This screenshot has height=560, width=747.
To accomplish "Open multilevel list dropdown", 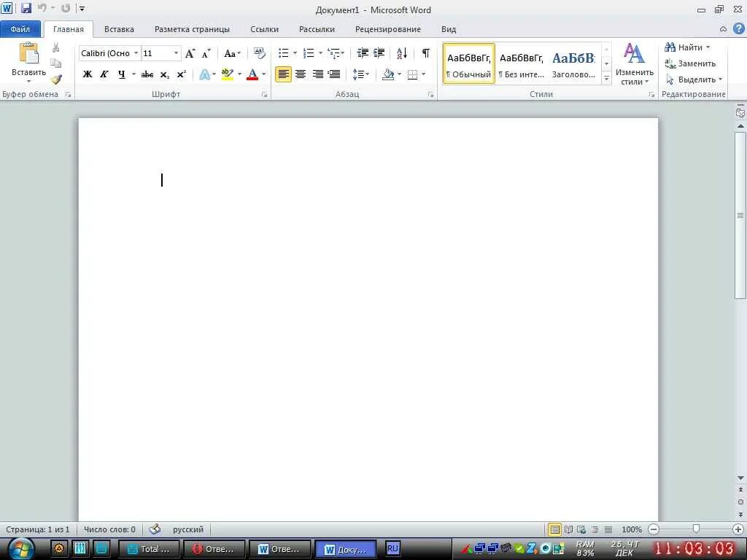I will 343,52.
